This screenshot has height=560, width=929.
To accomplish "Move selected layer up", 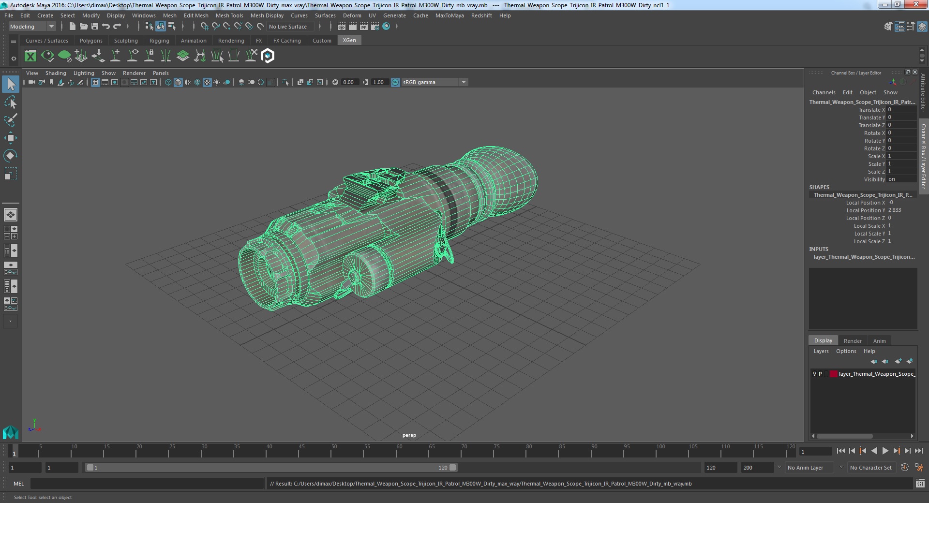I will point(874,361).
